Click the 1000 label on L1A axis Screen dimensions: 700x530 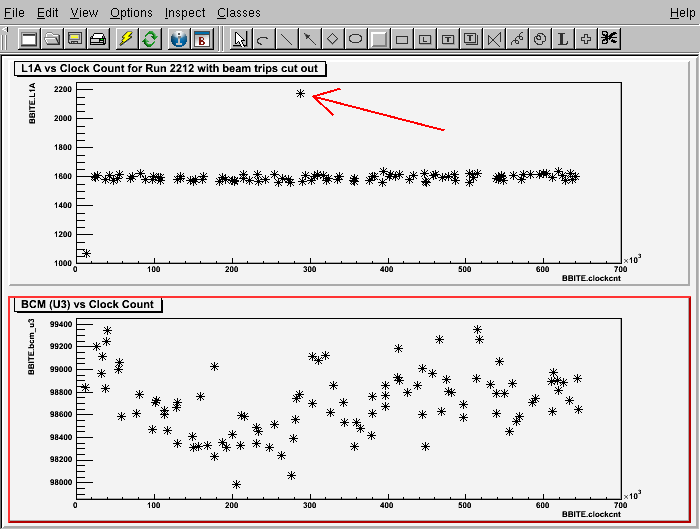tap(63, 263)
